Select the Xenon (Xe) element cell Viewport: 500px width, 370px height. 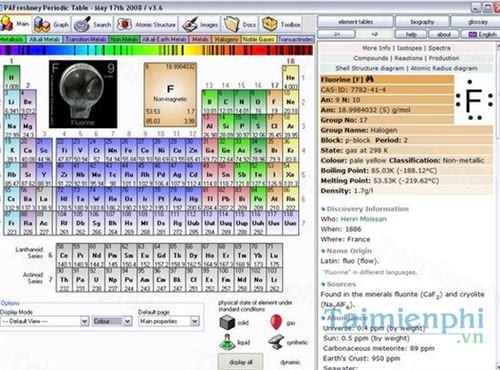pyautogui.click(x=290, y=174)
